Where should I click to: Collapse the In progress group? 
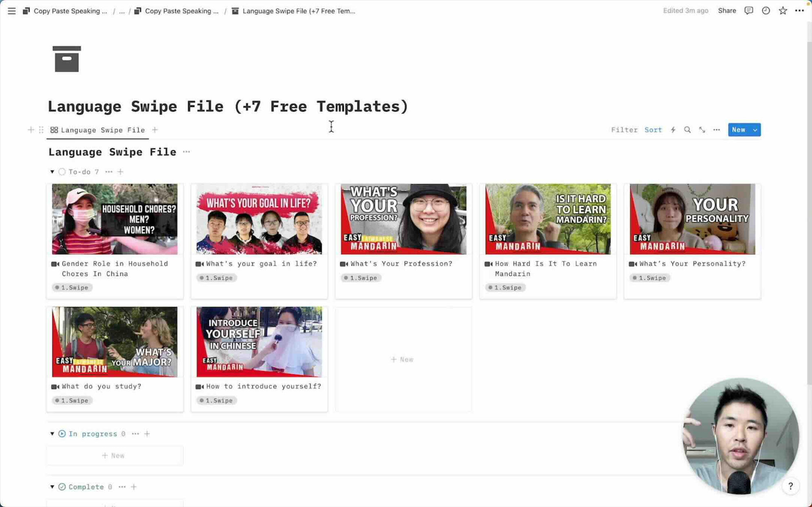tap(52, 434)
